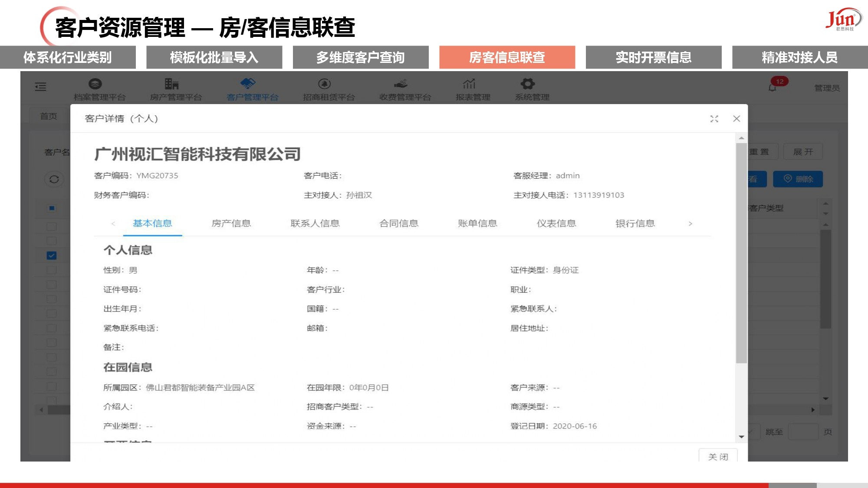The width and height of the screenshot is (868, 488).
Task: Sort ascending on 客户类型 column arrow
Action: [826, 203]
